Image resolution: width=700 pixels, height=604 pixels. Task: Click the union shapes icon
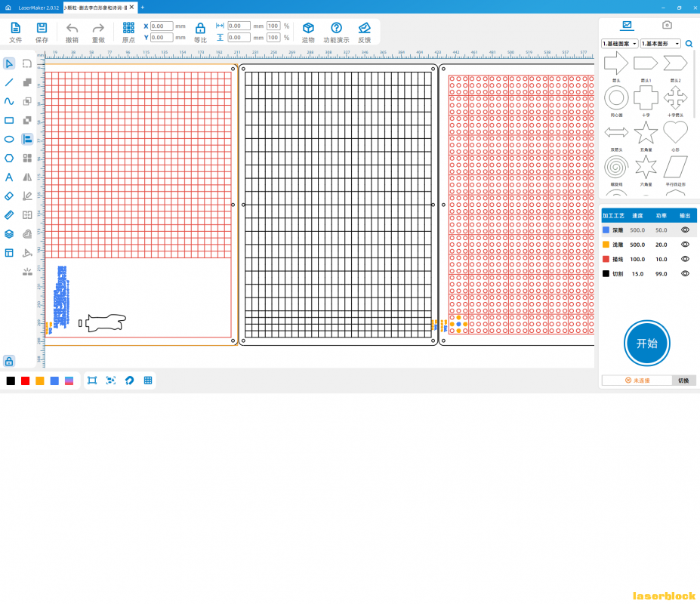[27, 82]
